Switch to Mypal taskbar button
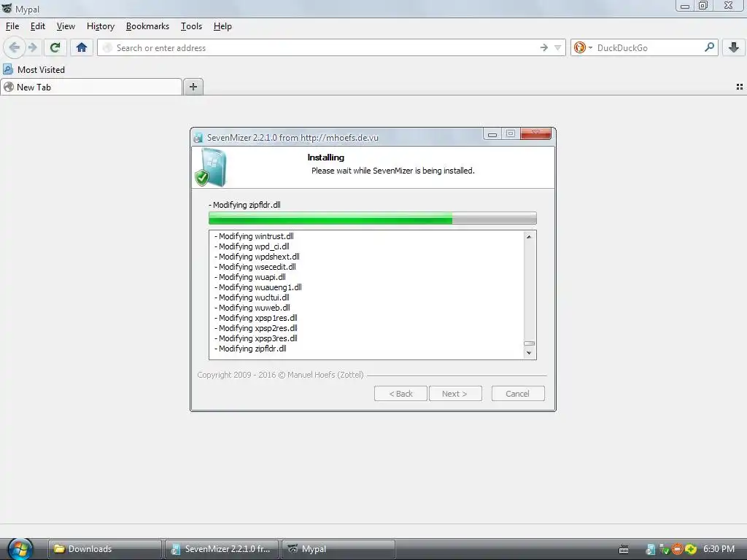The width and height of the screenshot is (747, 560). point(338,548)
